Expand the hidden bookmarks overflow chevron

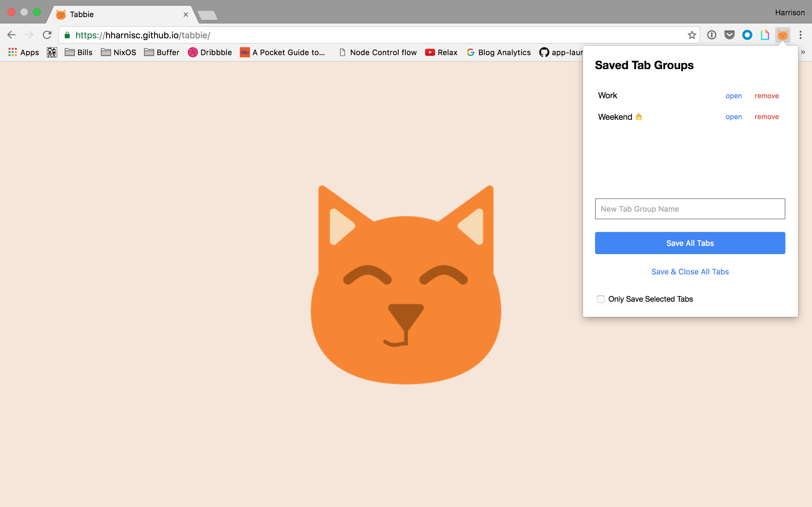(x=803, y=52)
